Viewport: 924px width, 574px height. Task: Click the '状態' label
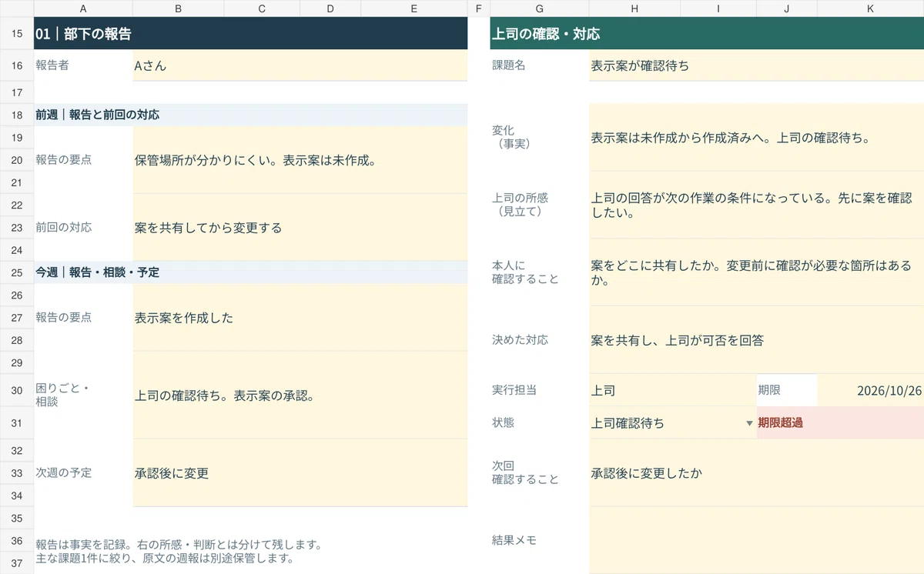point(503,422)
